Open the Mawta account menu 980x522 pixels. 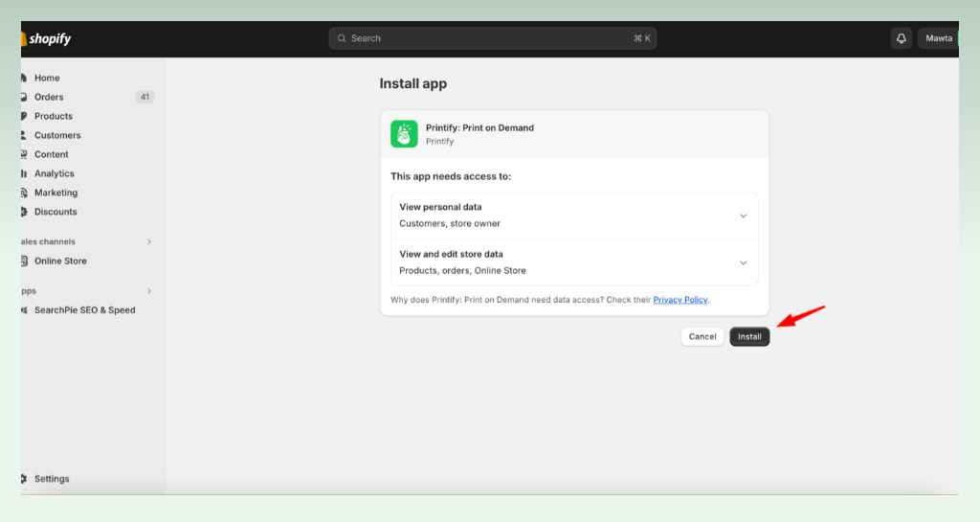click(938, 38)
